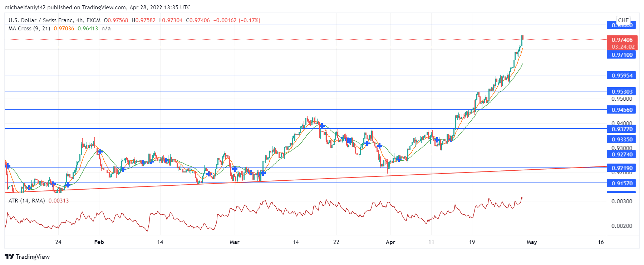Click the 0.95303 price level label

tap(621, 91)
